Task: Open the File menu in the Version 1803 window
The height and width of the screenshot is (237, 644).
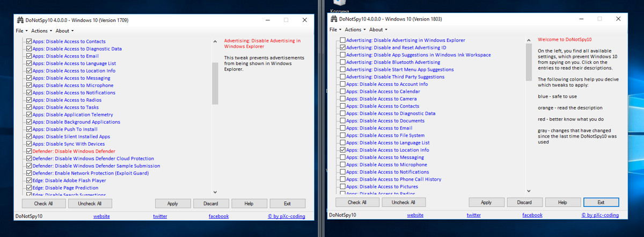Action: click(334, 30)
